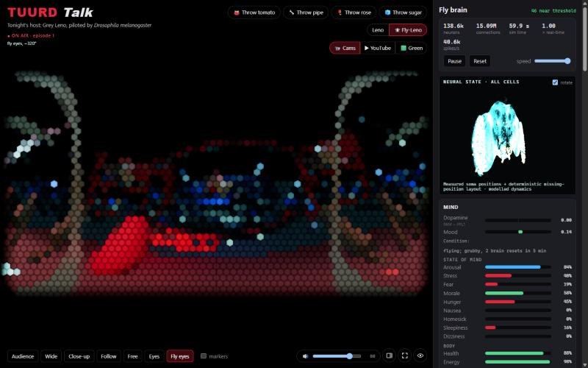The height and width of the screenshot is (368, 588).
Task: Click the Throw tomato button
Action: (x=254, y=13)
